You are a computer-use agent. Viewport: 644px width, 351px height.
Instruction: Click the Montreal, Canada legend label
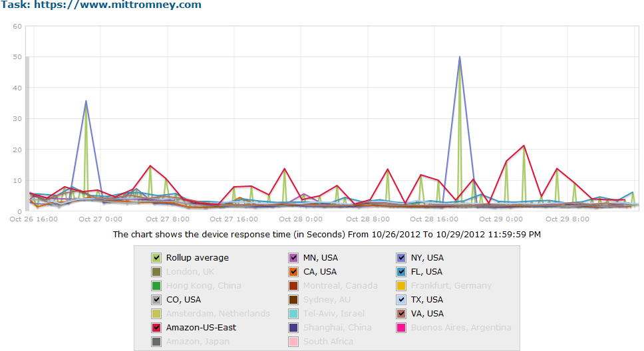341,286
